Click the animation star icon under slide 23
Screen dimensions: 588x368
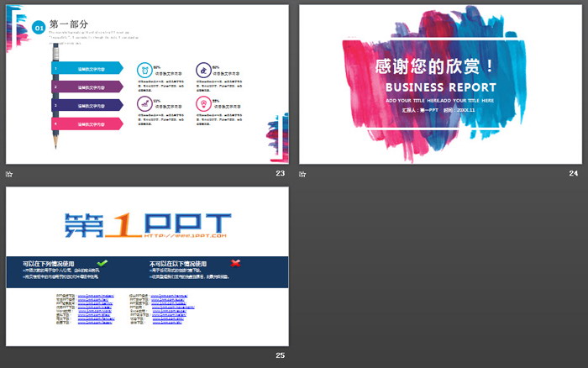[x=9, y=174]
